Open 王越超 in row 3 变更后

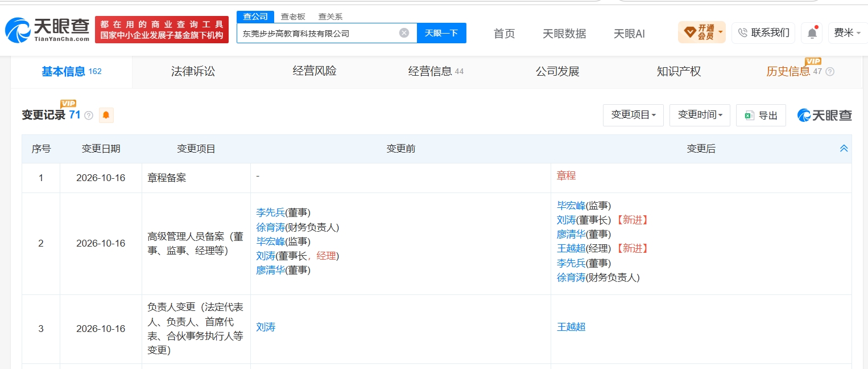(571, 327)
